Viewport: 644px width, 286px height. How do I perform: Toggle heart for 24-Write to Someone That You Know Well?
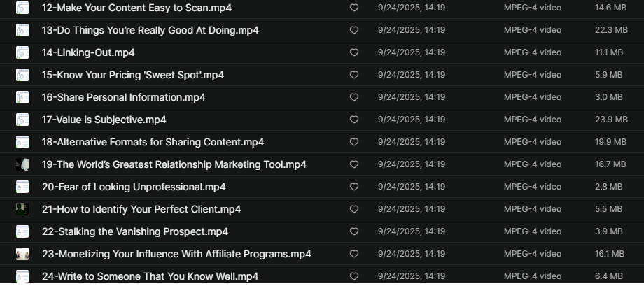click(x=354, y=277)
